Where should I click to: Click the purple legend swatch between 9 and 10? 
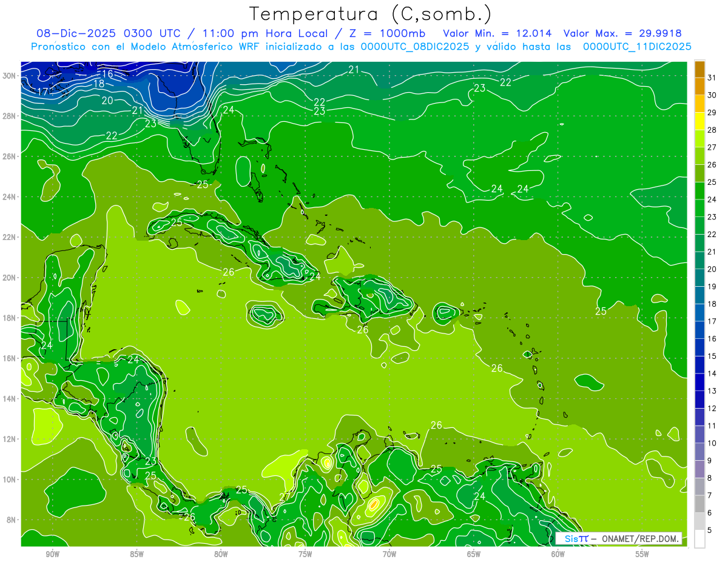pos(699,452)
